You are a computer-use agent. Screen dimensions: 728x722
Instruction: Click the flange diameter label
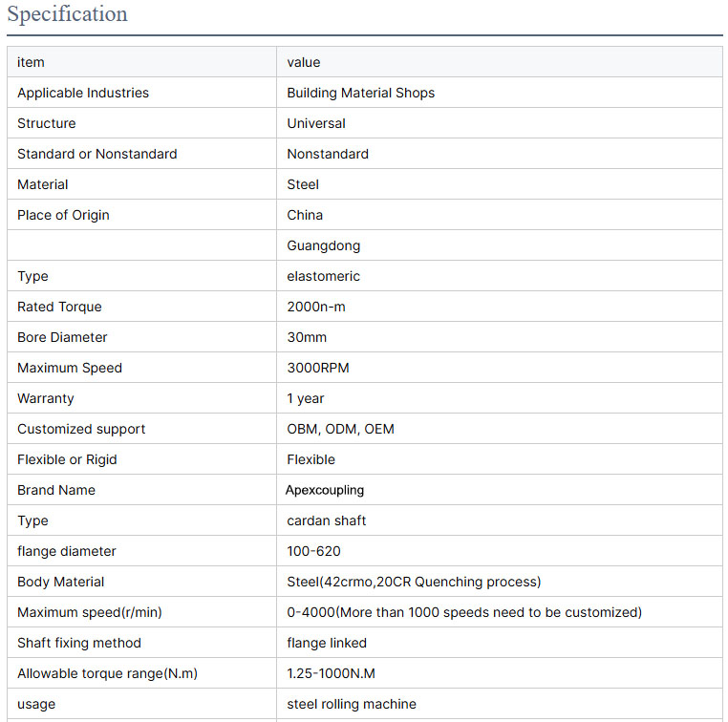(67, 551)
